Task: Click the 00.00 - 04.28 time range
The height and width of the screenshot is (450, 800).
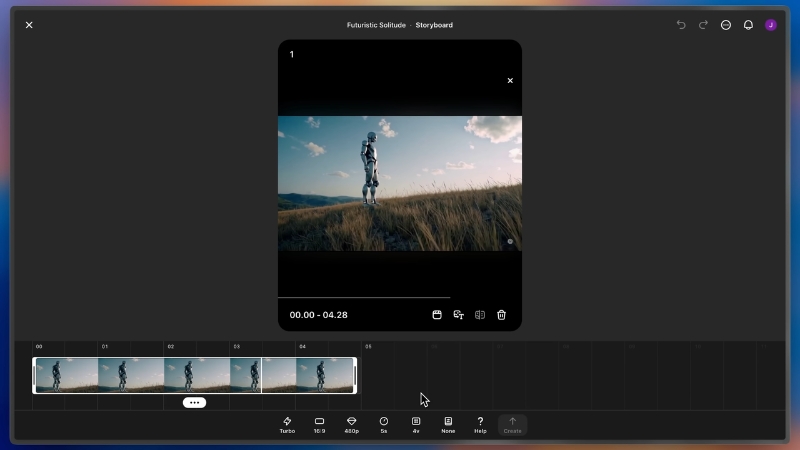Action: (x=318, y=315)
